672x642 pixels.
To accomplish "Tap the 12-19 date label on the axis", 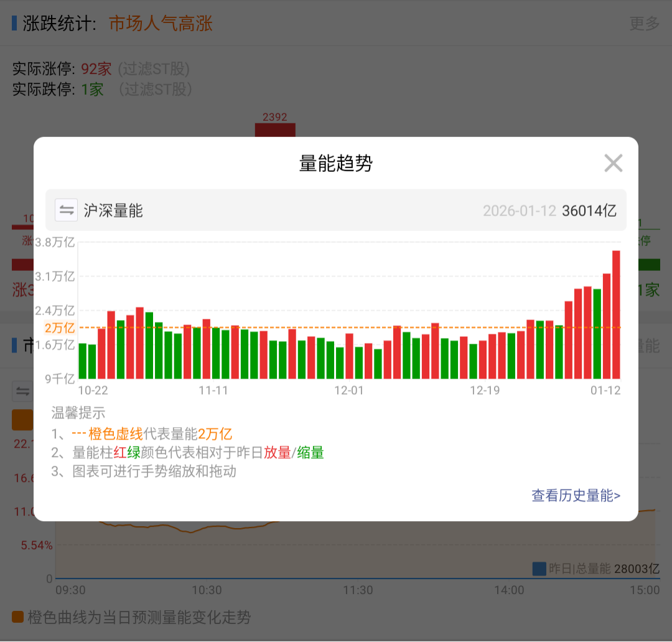I will point(484,391).
